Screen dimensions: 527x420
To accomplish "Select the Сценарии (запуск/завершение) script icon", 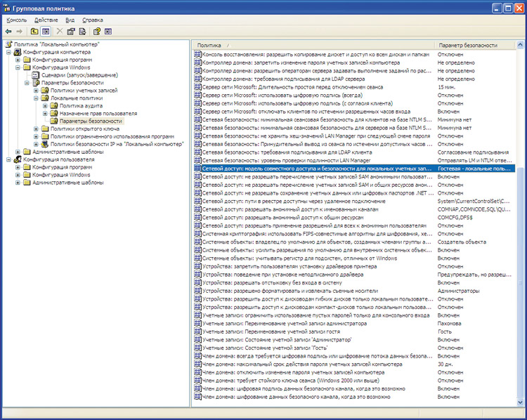I will click(x=35, y=75).
